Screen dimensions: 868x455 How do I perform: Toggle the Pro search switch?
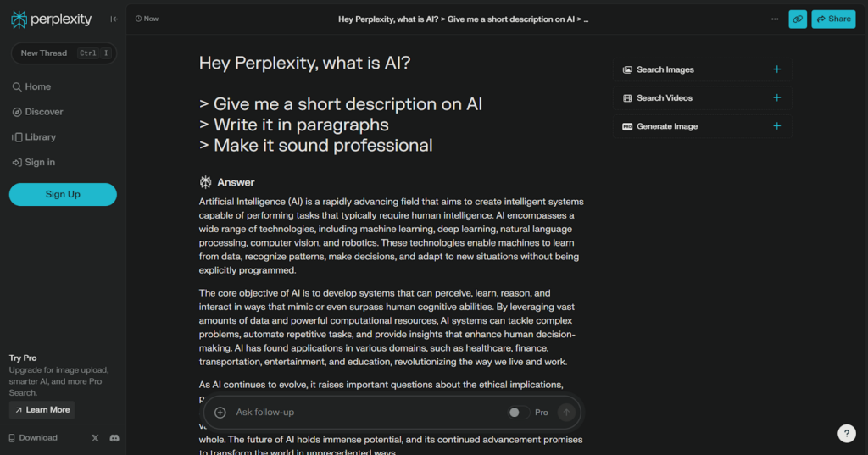pyautogui.click(x=518, y=413)
